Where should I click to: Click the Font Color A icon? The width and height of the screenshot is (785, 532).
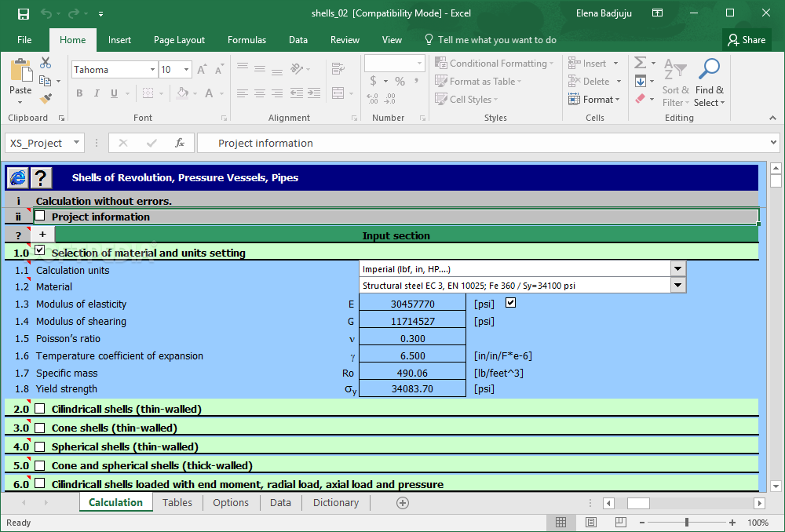pyautogui.click(x=210, y=93)
